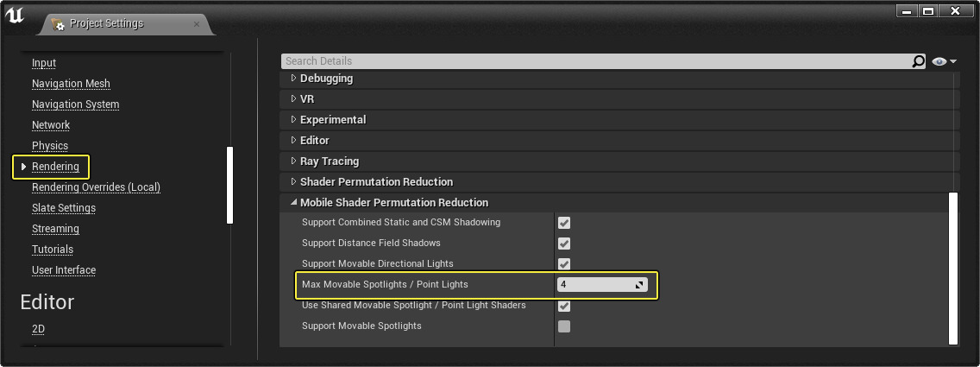
Task: Open the eye view options dropdown
Action: 945,61
